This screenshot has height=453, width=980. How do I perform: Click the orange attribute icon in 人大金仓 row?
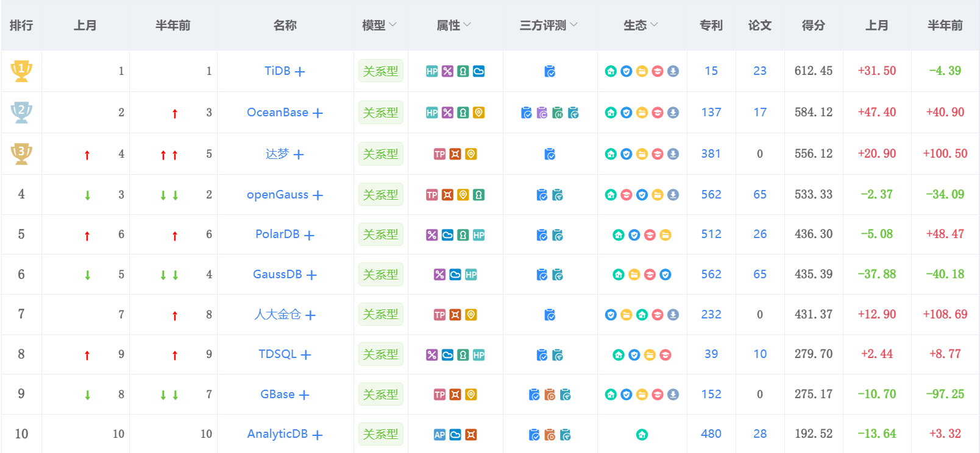pyautogui.click(x=455, y=315)
